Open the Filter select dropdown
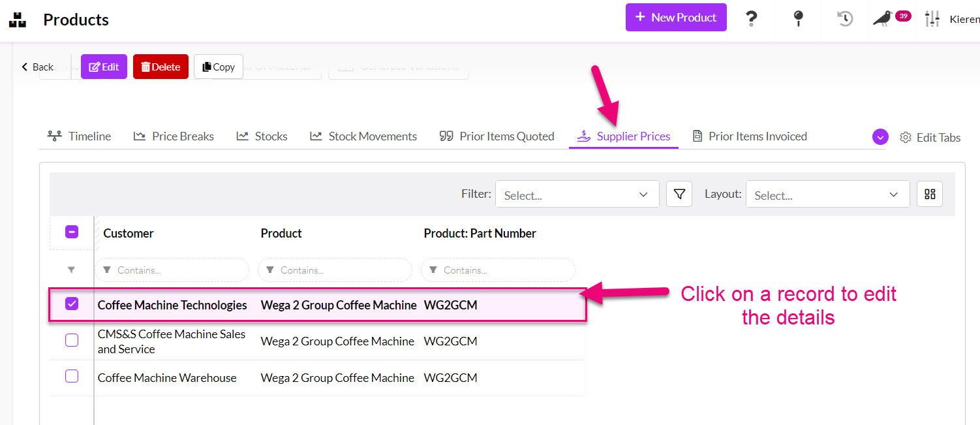The image size is (980, 425). 577,195
